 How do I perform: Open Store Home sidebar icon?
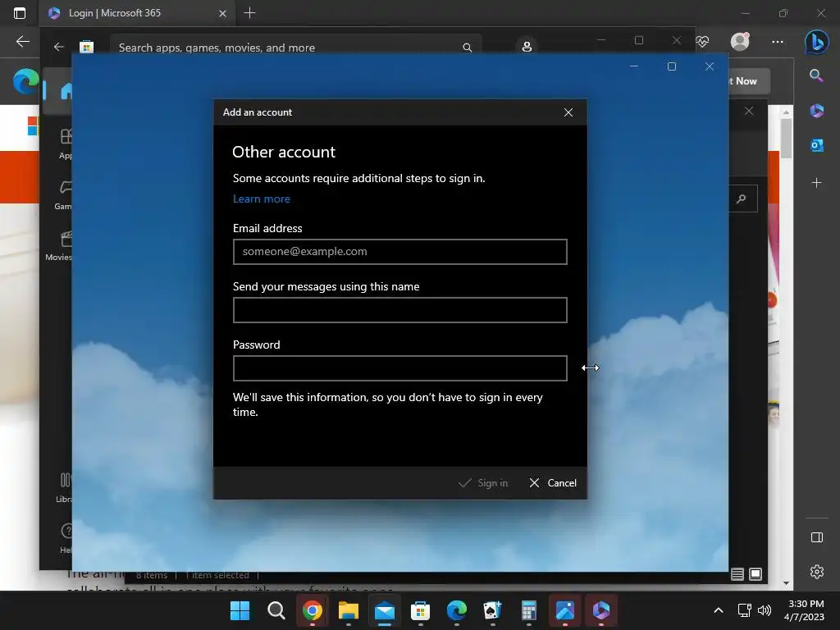tap(66, 92)
